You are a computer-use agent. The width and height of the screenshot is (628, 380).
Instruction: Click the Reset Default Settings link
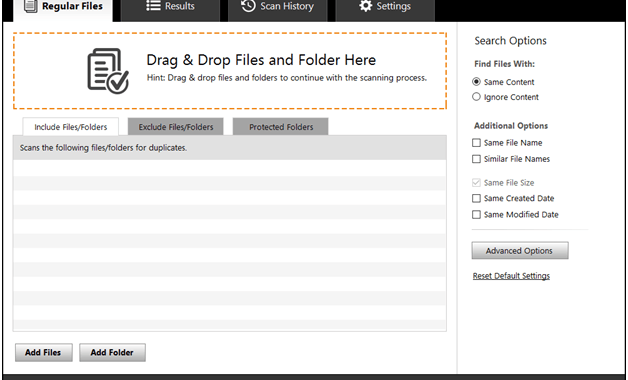point(511,276)
